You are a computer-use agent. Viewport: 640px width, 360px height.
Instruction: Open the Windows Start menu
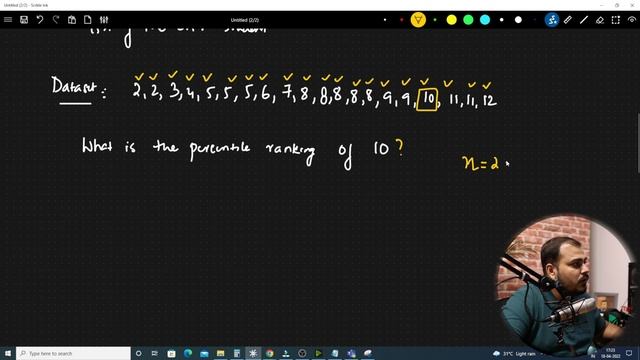(x=8, y=353)
